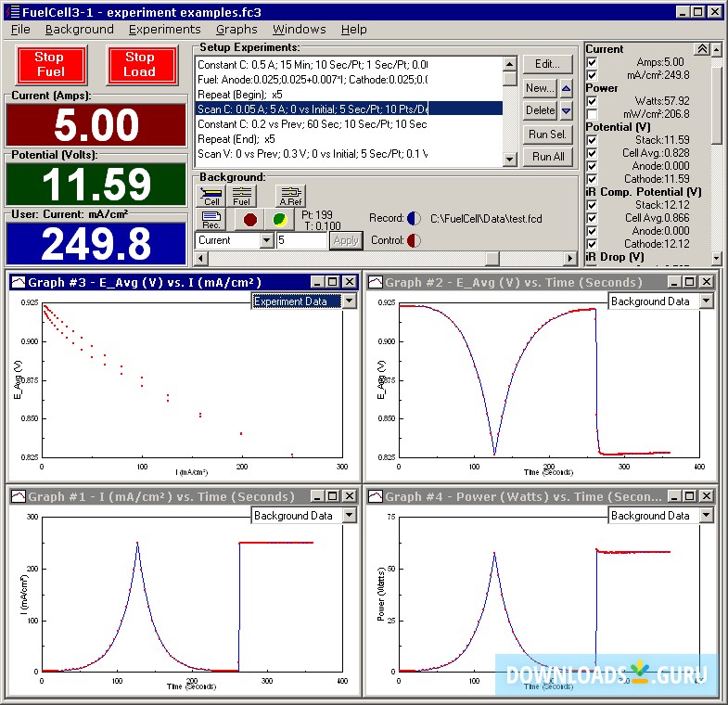This screenshot has width=728, height=705.
Task: Collapse the readings panel with double chevron
Action: click(x=702, y=49)
